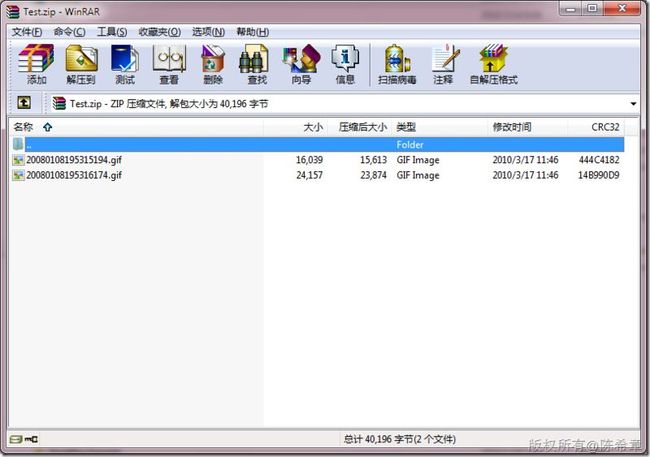
Task: Click packed size 23,874
Action: tap(373, 175)
